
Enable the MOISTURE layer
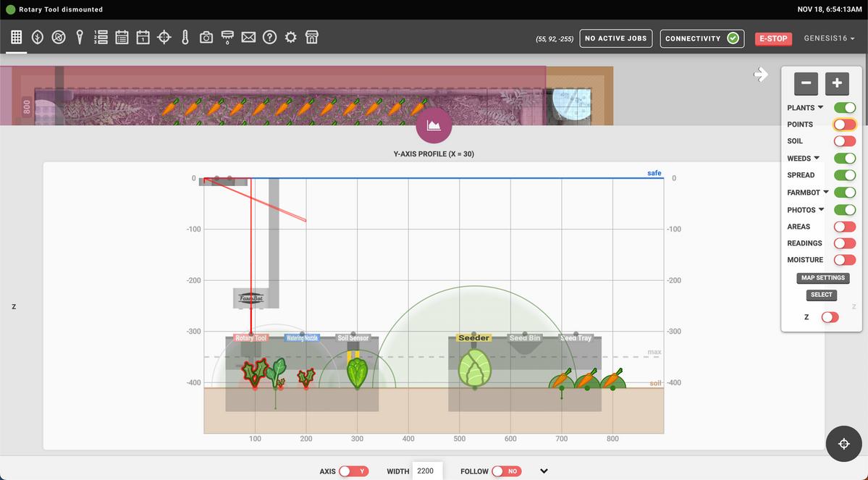pos(845,259)
